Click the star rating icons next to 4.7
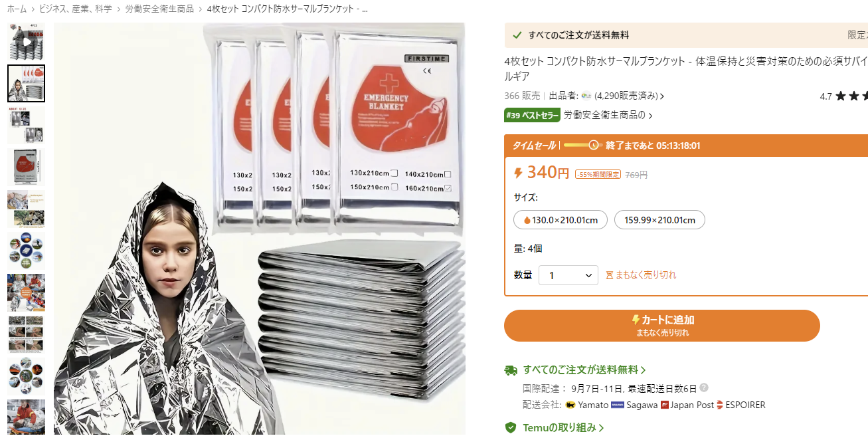This screenshot has height=438, width=868. 851,96
